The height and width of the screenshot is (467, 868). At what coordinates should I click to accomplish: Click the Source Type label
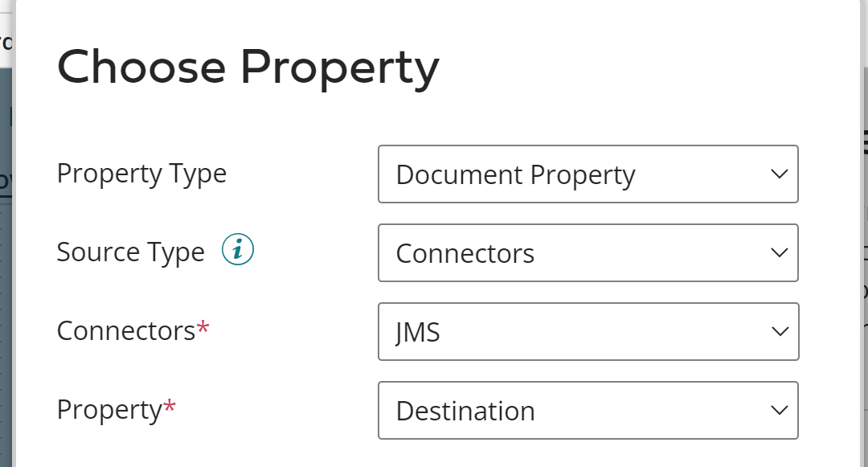[130, 252]
